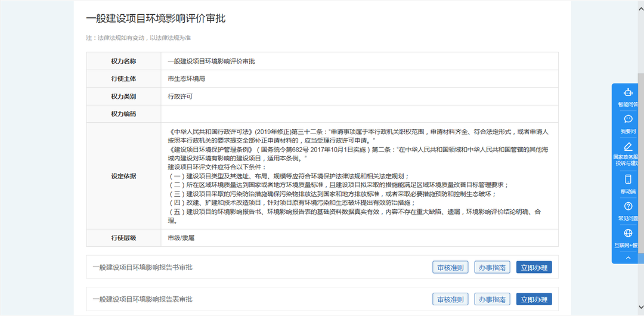Click the 互联网+督查 globe icon

(x=627, y=234)
